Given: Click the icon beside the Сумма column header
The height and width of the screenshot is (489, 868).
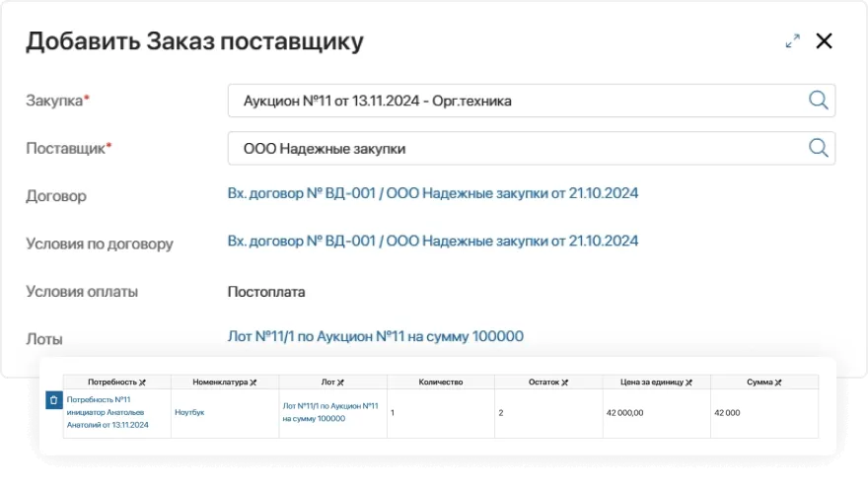Looking at the screenshot, I should click(x=778, y=382).
